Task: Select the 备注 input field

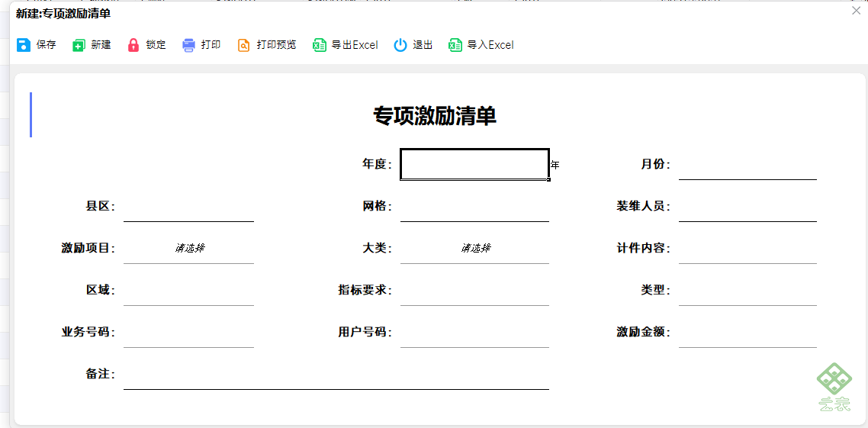Action: click(x=336, y=375)
